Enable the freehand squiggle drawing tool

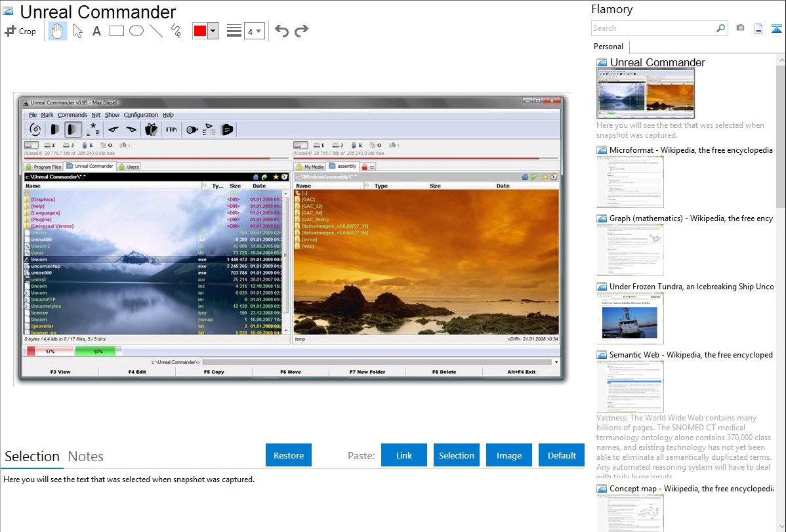click(176, 31)
